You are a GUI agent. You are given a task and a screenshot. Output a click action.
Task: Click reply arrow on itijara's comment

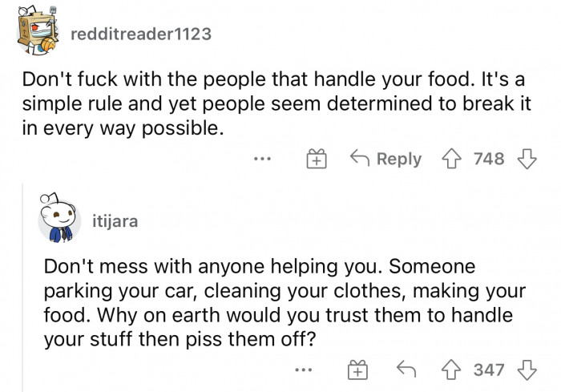(406, 369)
